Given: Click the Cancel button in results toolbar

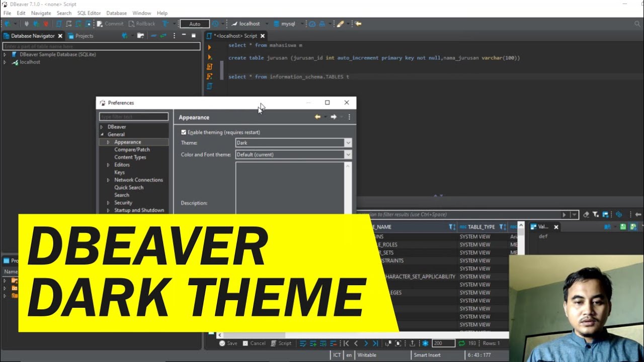Looking at the screenshot, I should click(x=254, y=343).
